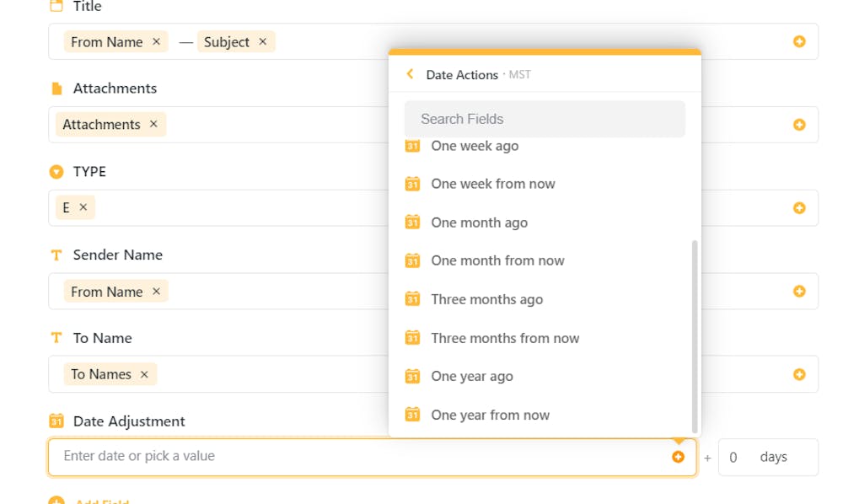Click the days value stepper
This screenshot has width=843, height=504.
pos(733,456)
